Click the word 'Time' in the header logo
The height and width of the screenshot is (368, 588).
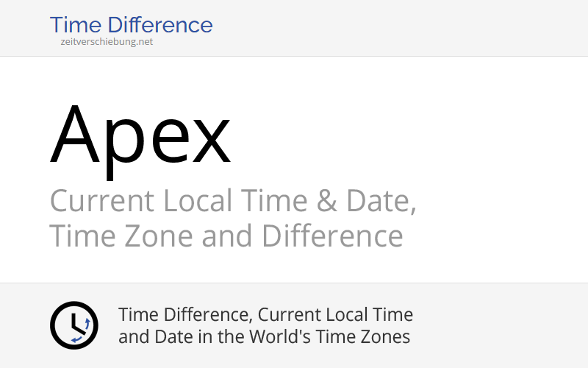pyautogui.click(x=76, y=25)
